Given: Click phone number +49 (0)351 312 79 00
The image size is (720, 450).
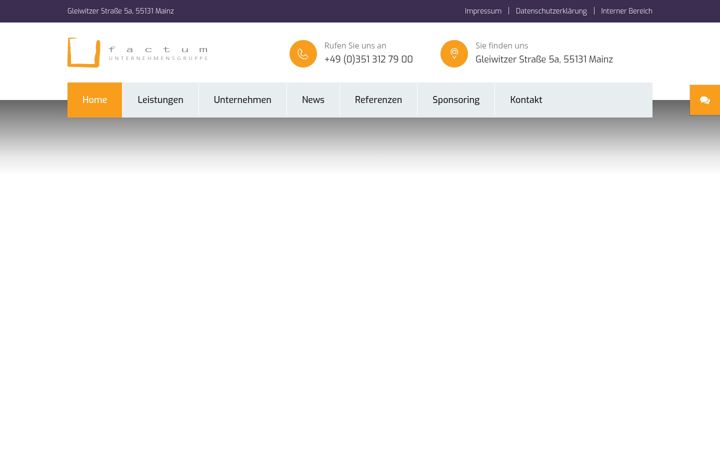Looking at the screenshot, I should pos(369,59).
